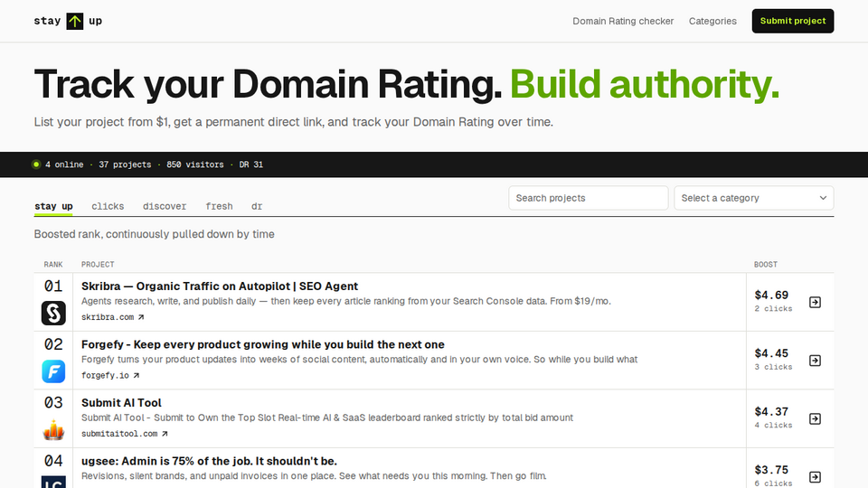Click the 850 visitors stat

pyautogui.click(x=195, y=164)
